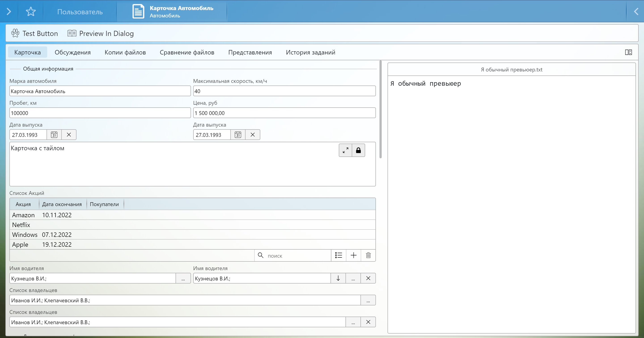The image size is (644, 338).
Task: Toggle the preview panel layout icon
Action: tap(628, 52)
